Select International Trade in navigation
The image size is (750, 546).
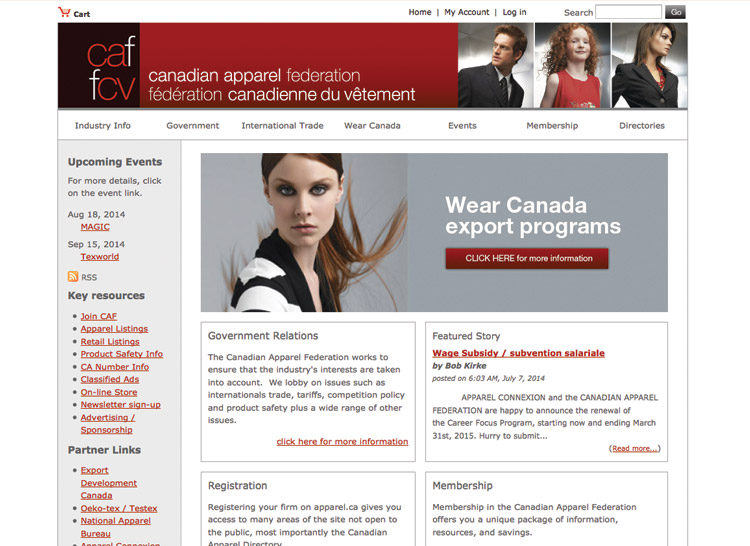pos(282,125)
